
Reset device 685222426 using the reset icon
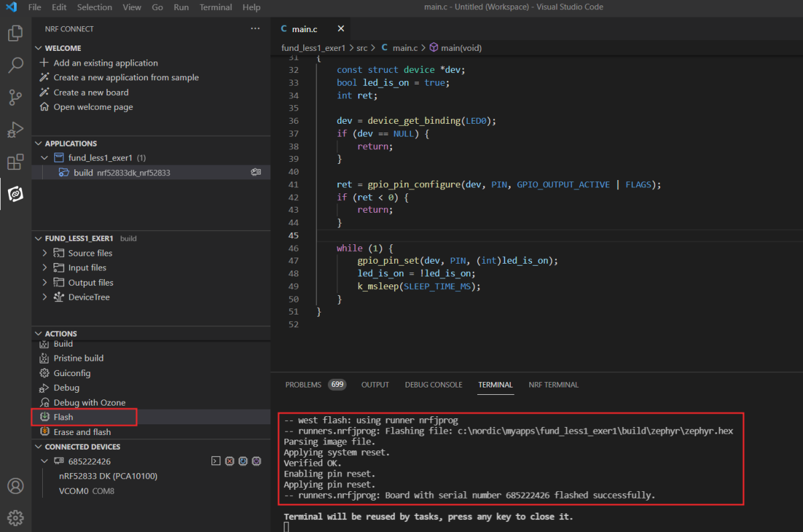click(243, 461)
